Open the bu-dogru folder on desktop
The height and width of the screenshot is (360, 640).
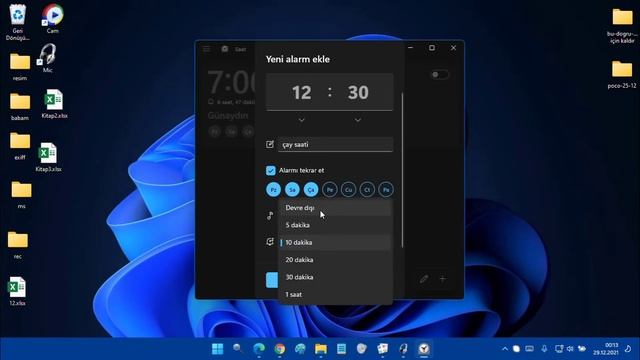click(x=622, y=26)
